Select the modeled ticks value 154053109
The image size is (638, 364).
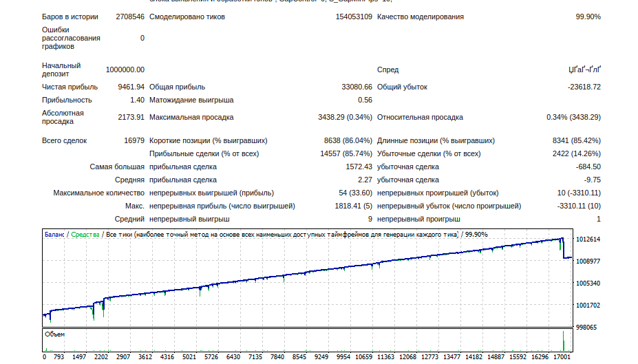click(x=354, y=17)
